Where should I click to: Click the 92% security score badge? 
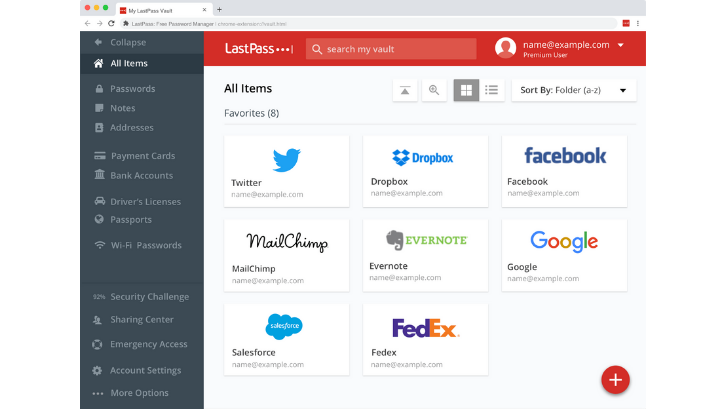pyautogui.click(x=99, y=297)
